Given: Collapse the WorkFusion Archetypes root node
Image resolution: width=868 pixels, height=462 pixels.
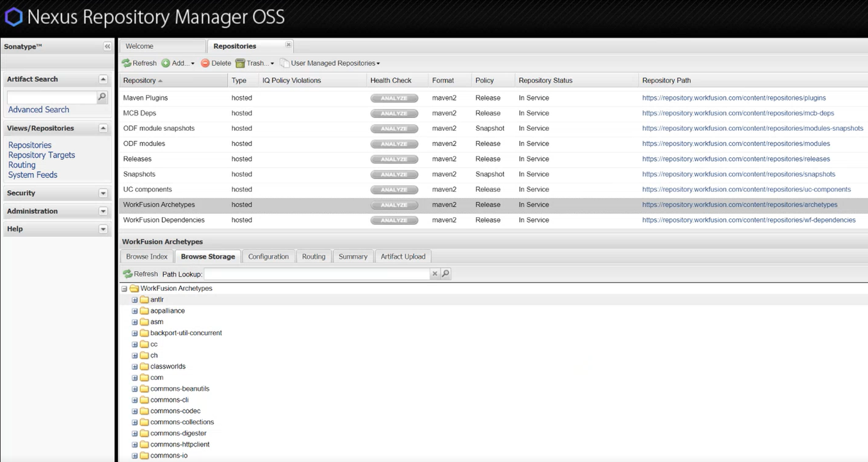Looking at the screenshot, I should click(x=124, y=288).
